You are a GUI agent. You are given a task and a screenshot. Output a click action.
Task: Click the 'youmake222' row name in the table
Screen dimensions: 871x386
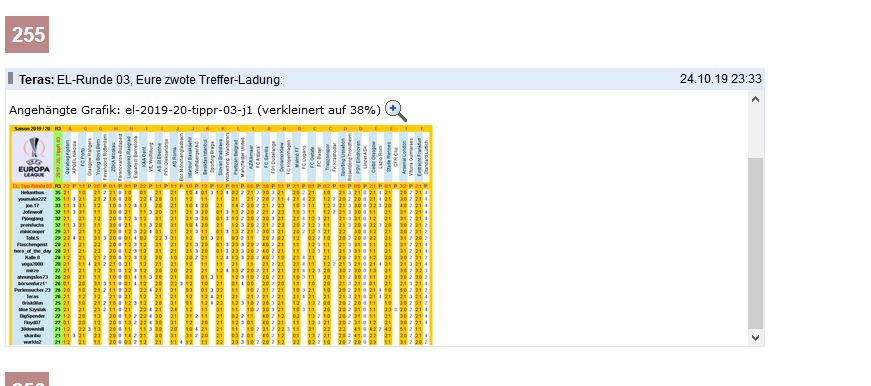coord(32,199)
